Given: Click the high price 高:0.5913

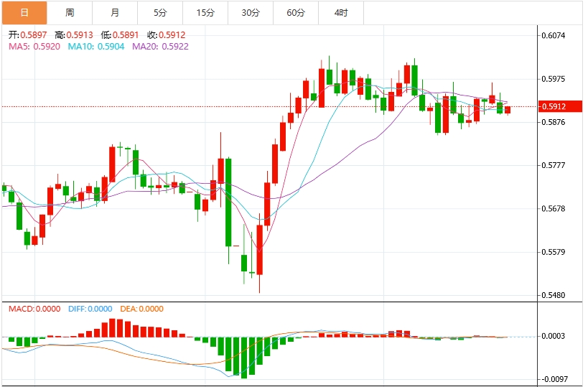Looking at the screenshot, I should tap(74, 35).
